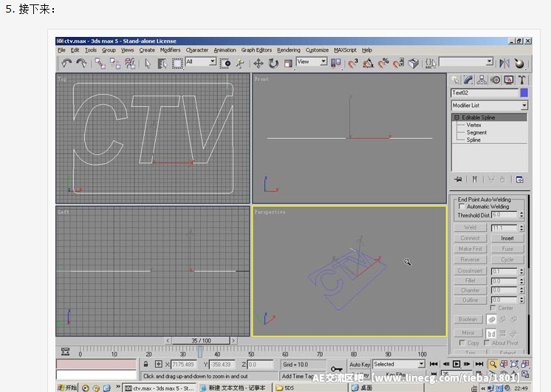Switch to Display command panel tab
551x392 pixels.
[509, 80]
